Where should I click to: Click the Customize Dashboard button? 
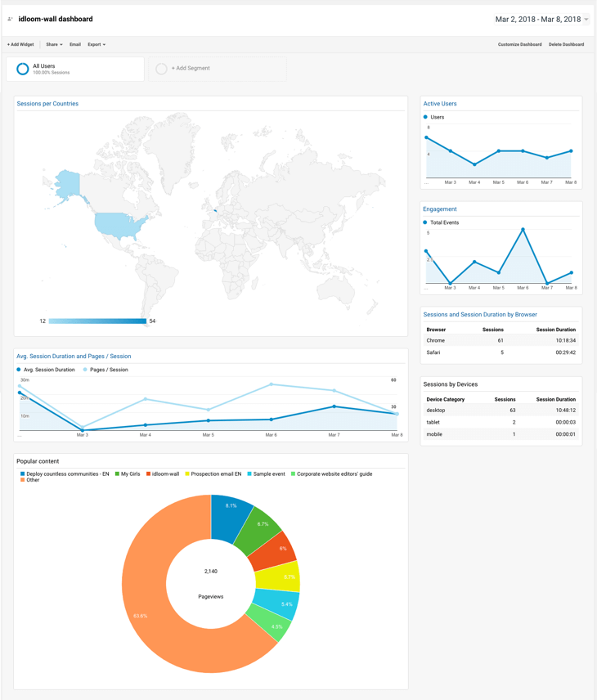click(x=519, y=45)
